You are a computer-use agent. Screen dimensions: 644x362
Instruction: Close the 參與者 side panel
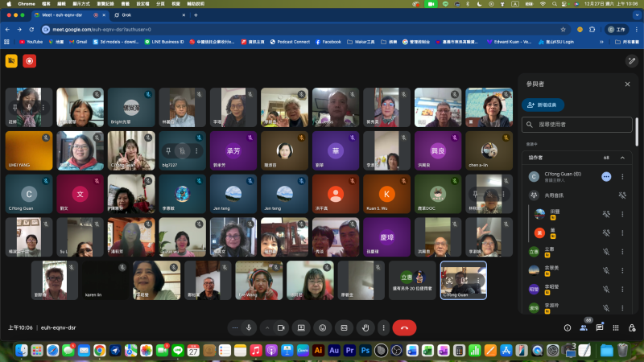pyautogui.click(x=627, y=84)
